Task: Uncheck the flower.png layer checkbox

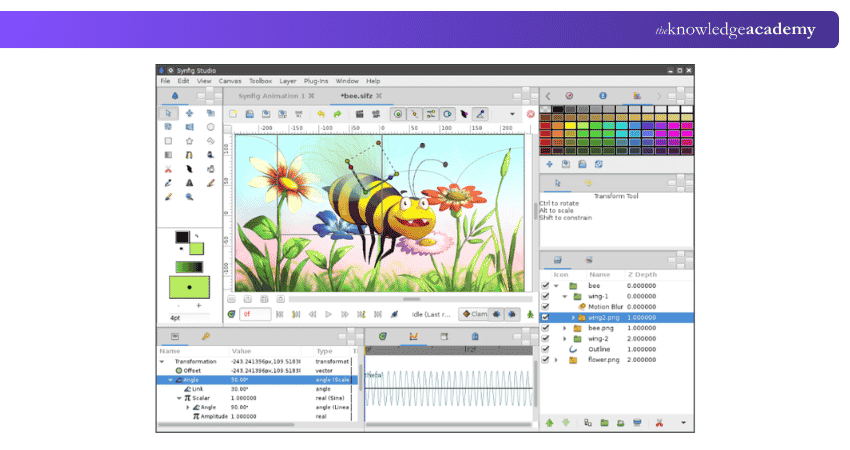Action: click(545, 360)
